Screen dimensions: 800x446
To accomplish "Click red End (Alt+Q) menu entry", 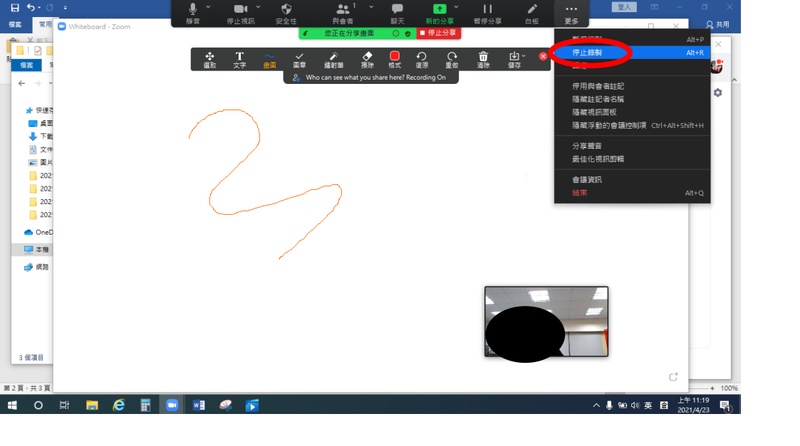I will (x=632, y=193).
